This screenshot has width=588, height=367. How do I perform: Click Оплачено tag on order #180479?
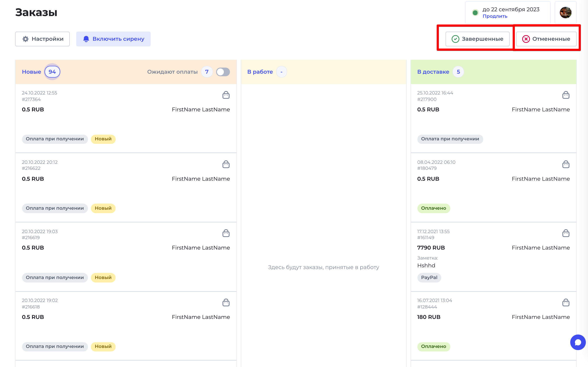(434, 208)
